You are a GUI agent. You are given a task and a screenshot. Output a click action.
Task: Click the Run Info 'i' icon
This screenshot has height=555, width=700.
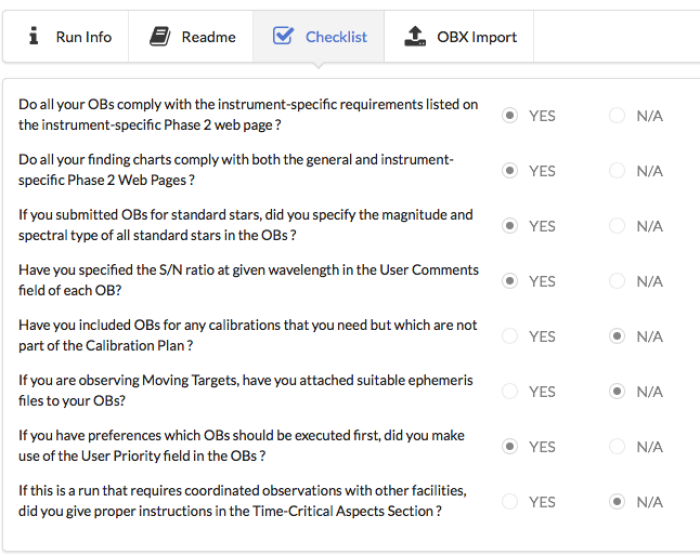34,37
